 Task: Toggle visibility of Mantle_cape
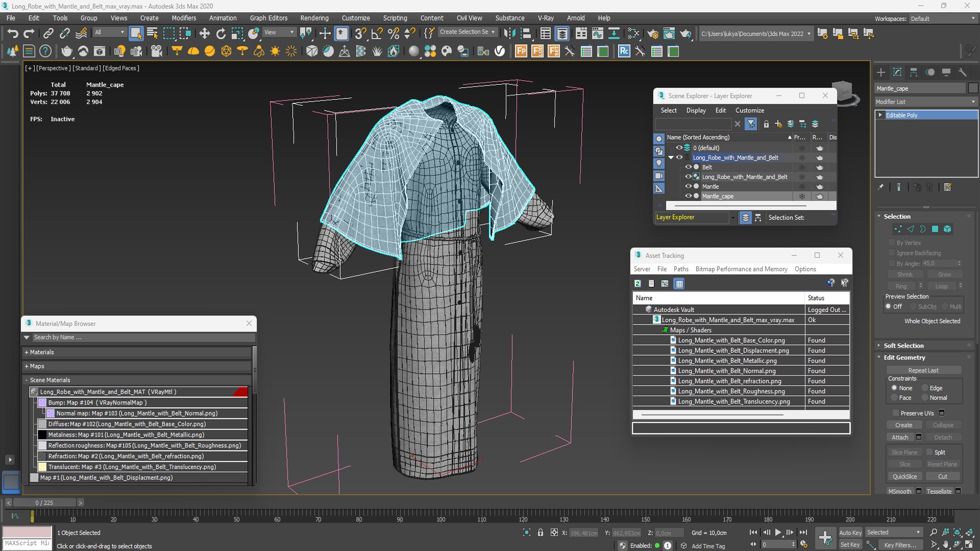point(688,196)
